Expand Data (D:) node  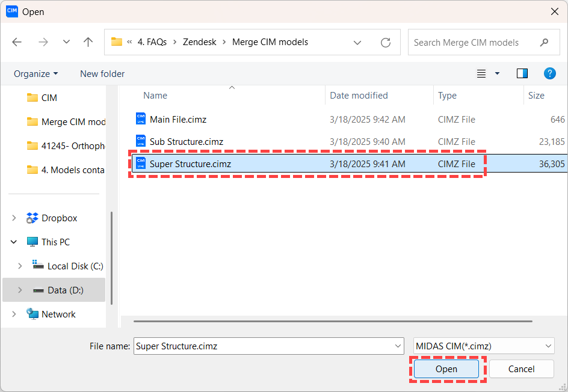point(20,290)
